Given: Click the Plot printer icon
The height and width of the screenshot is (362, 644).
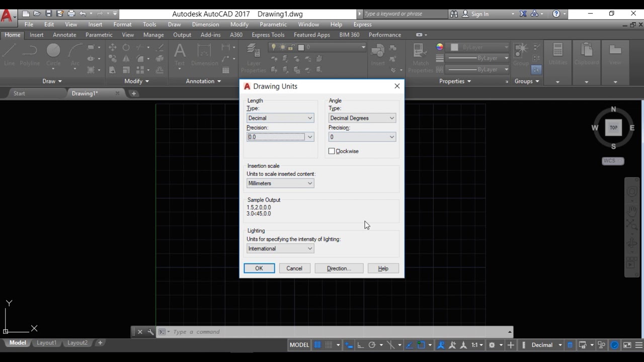Looking at the screenshot, I should click(x=71, y=14).
